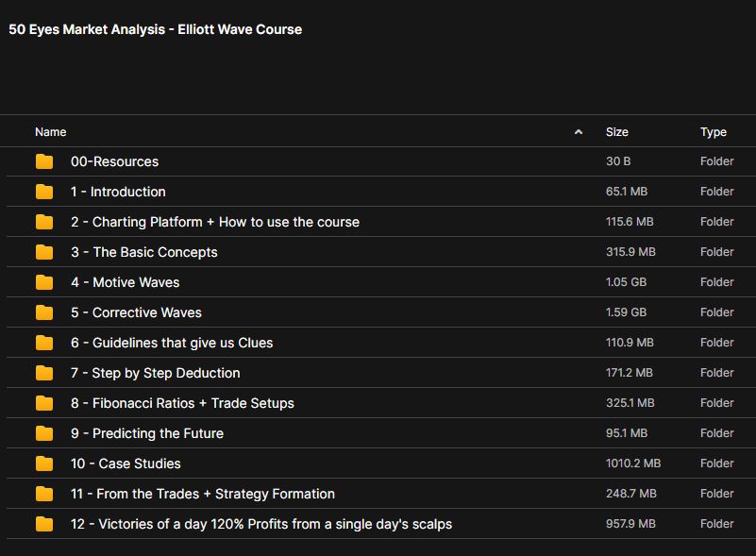Click the folder icon for 1 - Introduction
Viewport: 756px width, 556px height.
[x=43, y=192]
